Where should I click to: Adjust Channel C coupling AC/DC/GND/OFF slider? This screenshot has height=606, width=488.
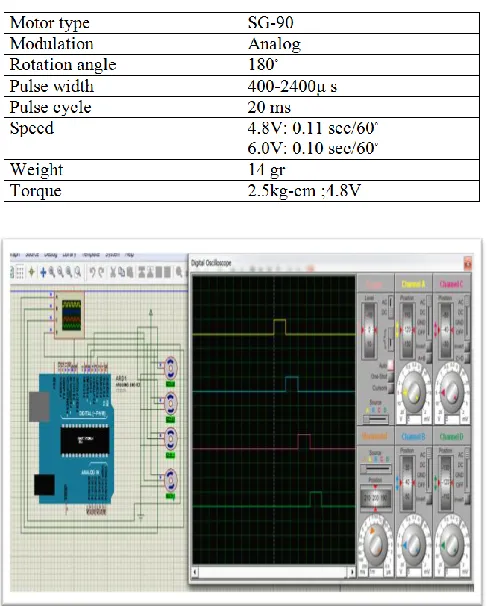click(x=467, y=316)
